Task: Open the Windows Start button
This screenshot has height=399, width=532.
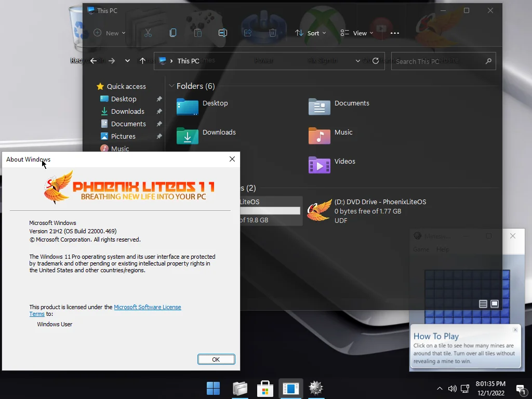Action: pos(213,388)
